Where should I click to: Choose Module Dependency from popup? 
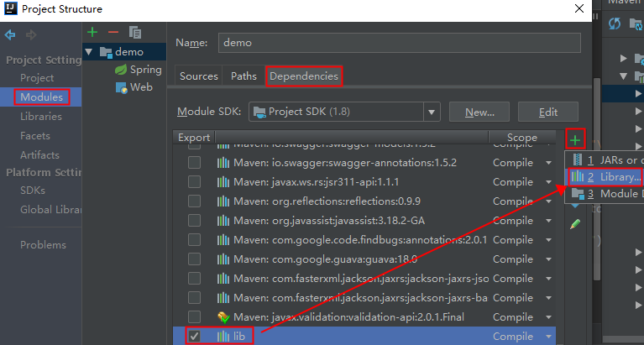point(605,193)
